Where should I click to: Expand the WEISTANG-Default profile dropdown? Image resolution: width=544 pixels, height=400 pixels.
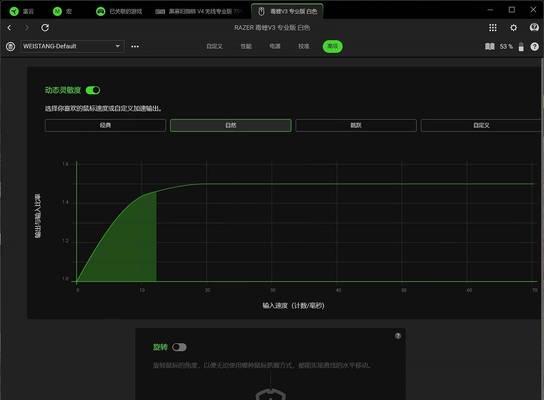click(72, 46)
